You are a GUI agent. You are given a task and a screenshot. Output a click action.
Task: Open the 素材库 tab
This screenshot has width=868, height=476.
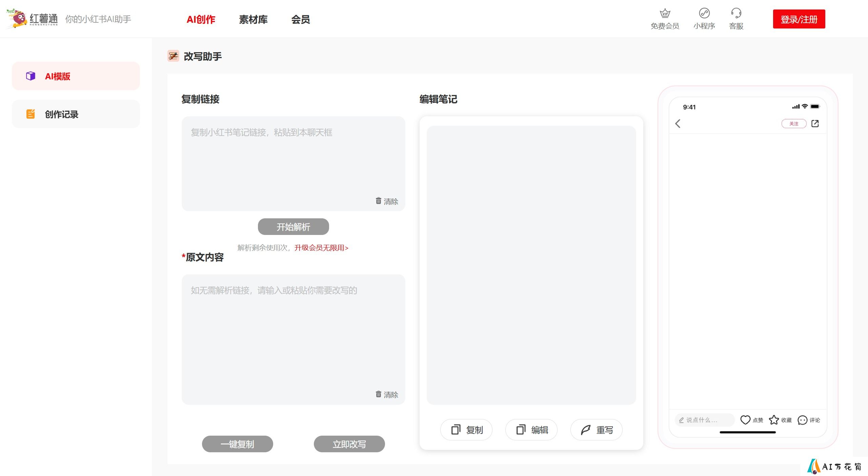[253, 19]
